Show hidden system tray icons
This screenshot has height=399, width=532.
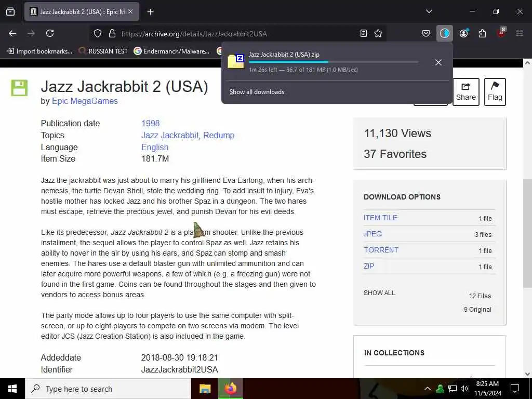pos(428,389)
